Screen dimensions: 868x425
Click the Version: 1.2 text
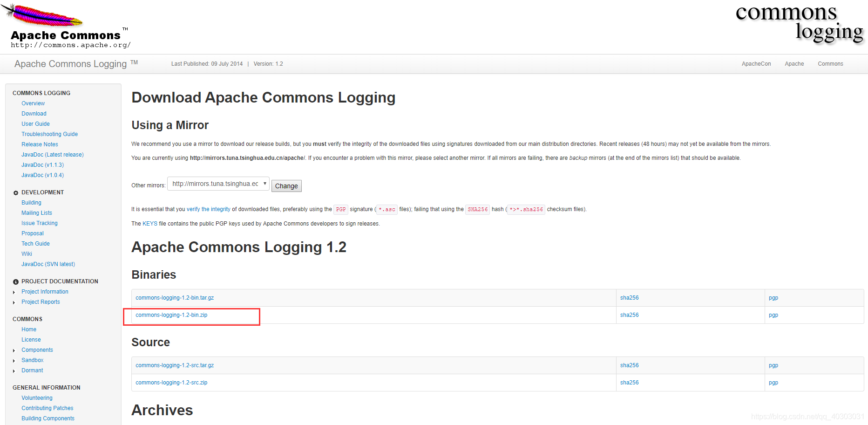pos(268,64)
